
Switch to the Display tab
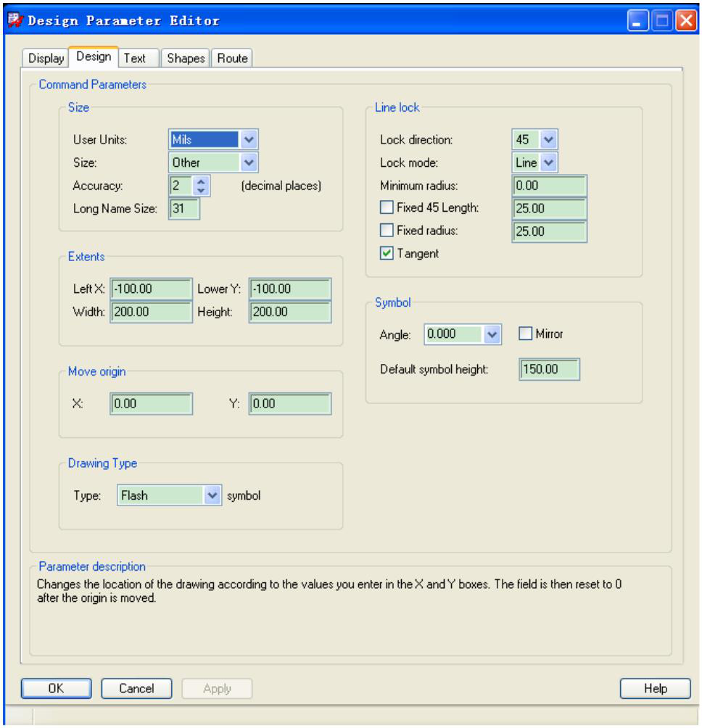[x=46, y=59]
